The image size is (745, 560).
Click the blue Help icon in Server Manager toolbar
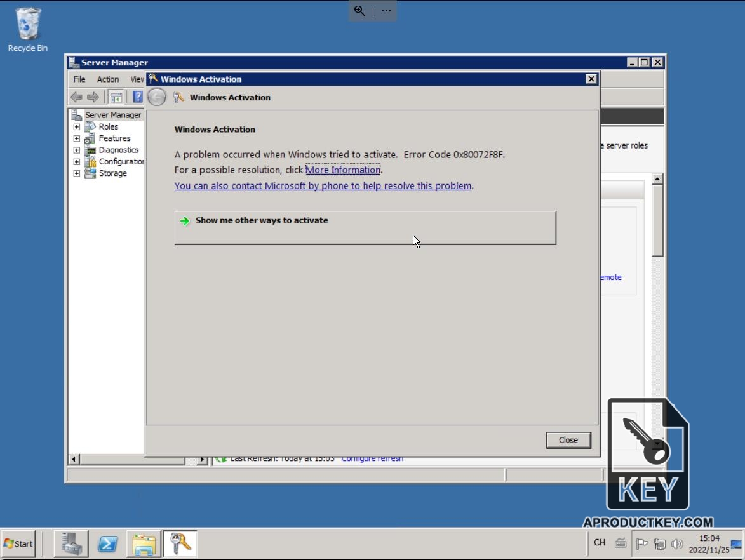pyautogui.click(x=138, y=97)
